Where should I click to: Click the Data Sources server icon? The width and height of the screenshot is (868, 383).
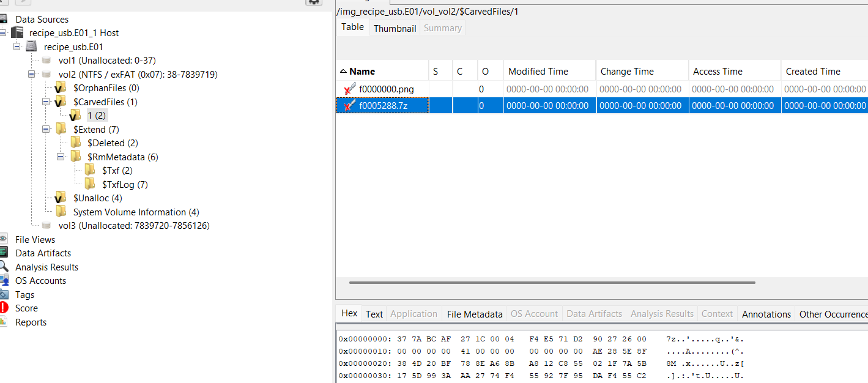tap(4, 19)
